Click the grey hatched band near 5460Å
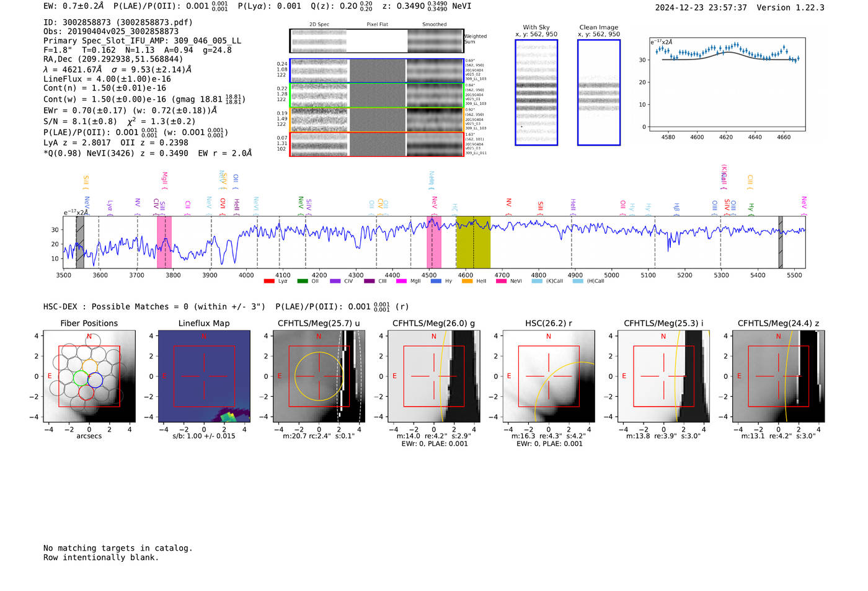The height and width of the screenshot is (591, 868). [x=781, y=242]
